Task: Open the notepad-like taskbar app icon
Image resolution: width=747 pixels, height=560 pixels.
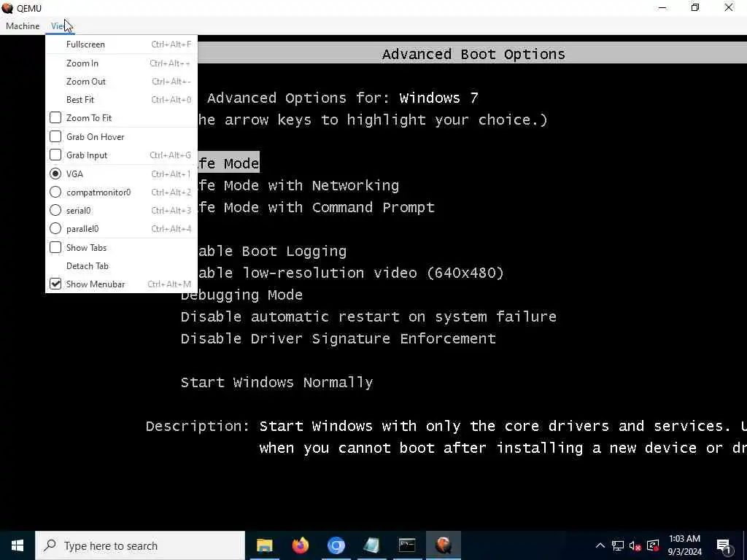Action: coord(371,545)
